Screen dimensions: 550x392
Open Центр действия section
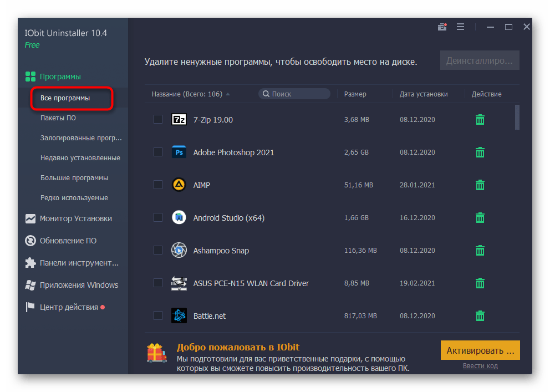(69, 307)
